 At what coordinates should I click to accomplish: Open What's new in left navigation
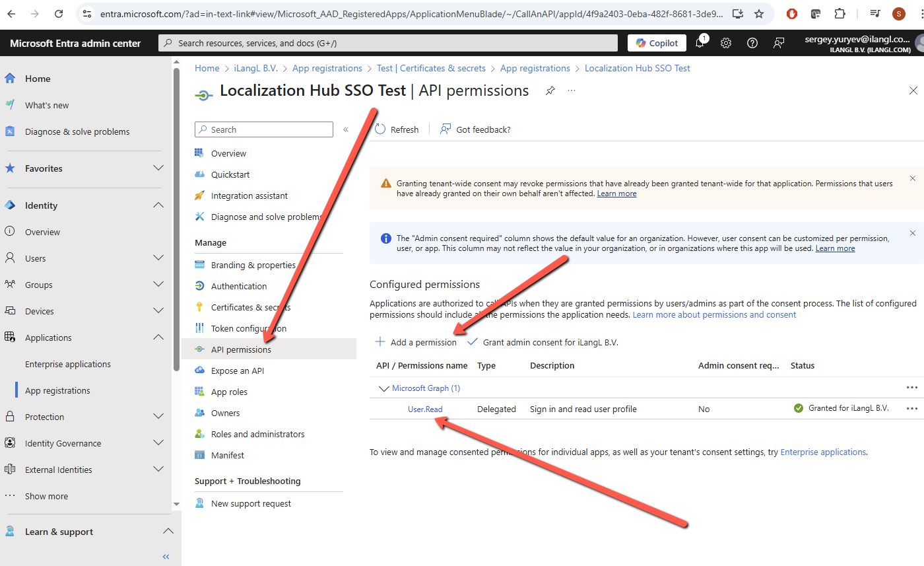pos(47,105)
